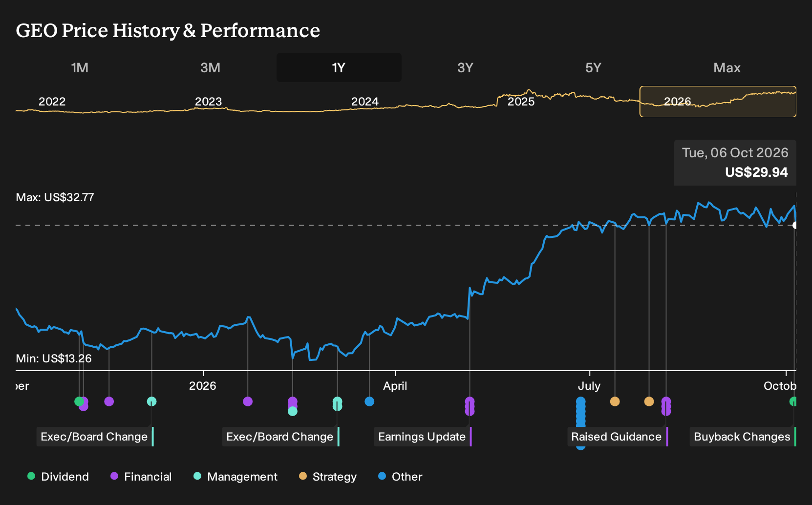
Task: Choose the 3Y time range
Action: (465, 67)
